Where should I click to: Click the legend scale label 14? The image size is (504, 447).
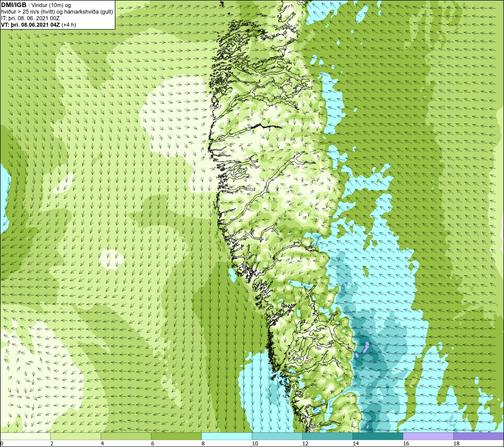(355, 444)
